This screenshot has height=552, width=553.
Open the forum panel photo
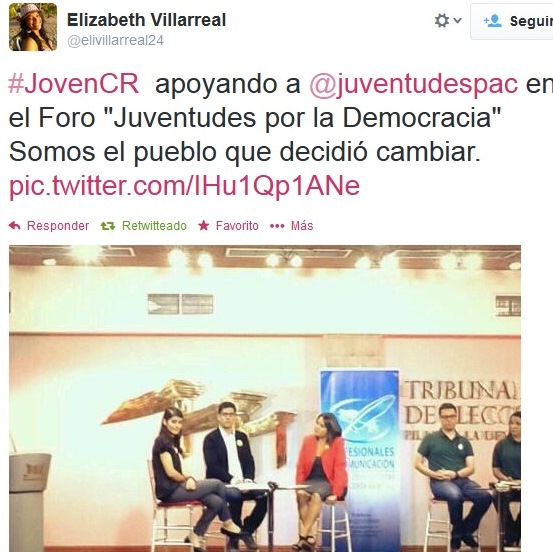pyautogui.click(x=265, y=399)
